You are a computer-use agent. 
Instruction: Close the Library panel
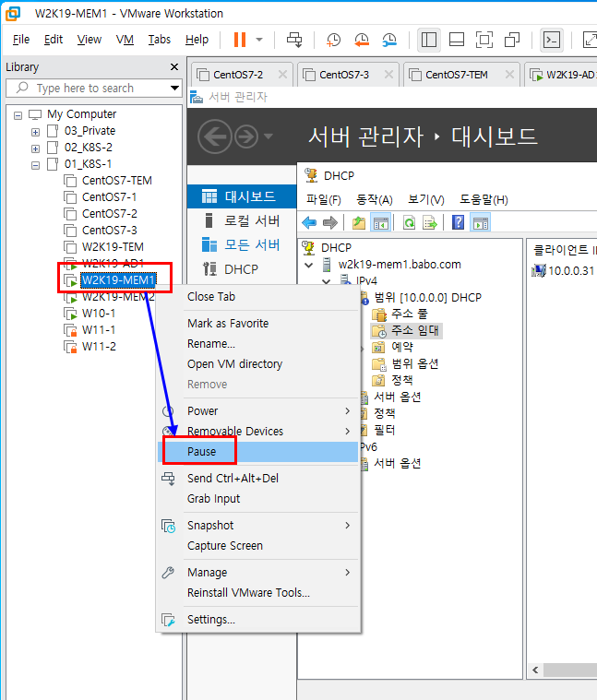pos(174,67)
